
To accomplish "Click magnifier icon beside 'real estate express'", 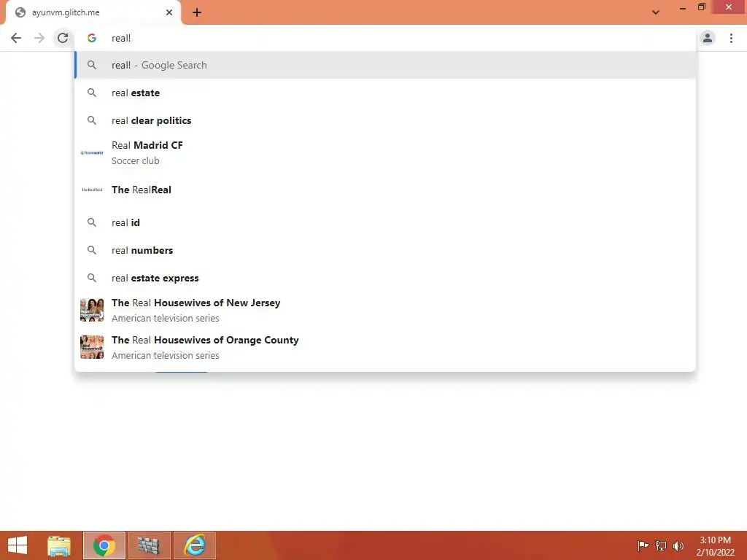I will 92,278.
